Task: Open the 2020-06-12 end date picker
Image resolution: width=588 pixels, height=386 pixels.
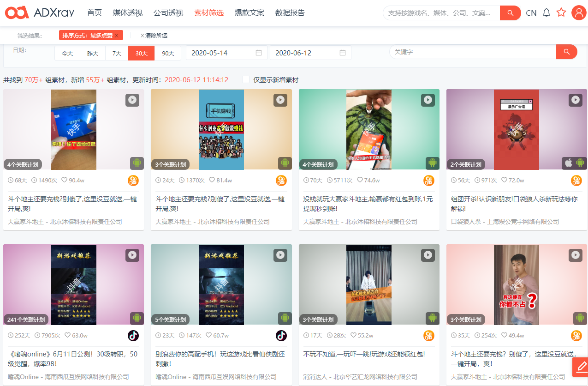Action: 310,53
